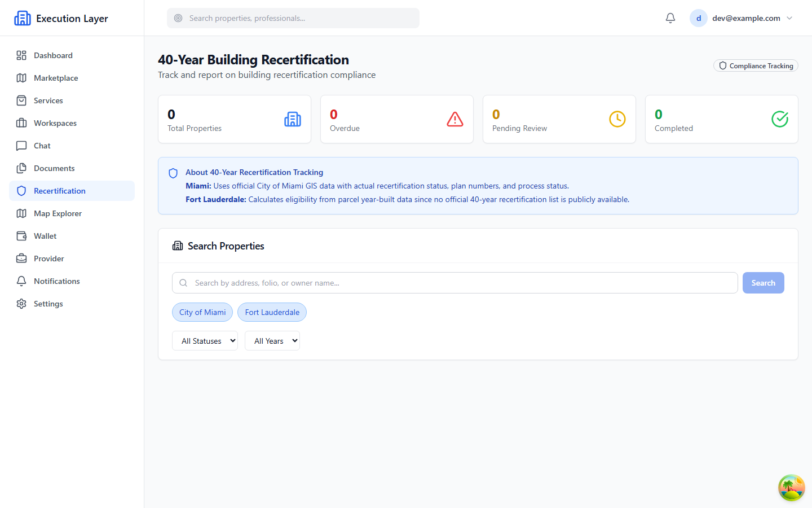Select the Recertification sidebar link
The width and height of the screenshot is (812, 508).
click(x=72, y=191)
